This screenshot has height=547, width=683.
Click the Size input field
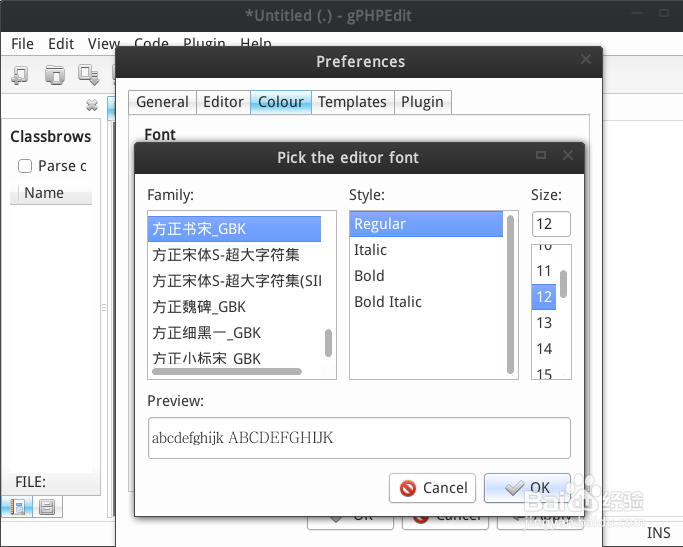[x=551, y=224]
